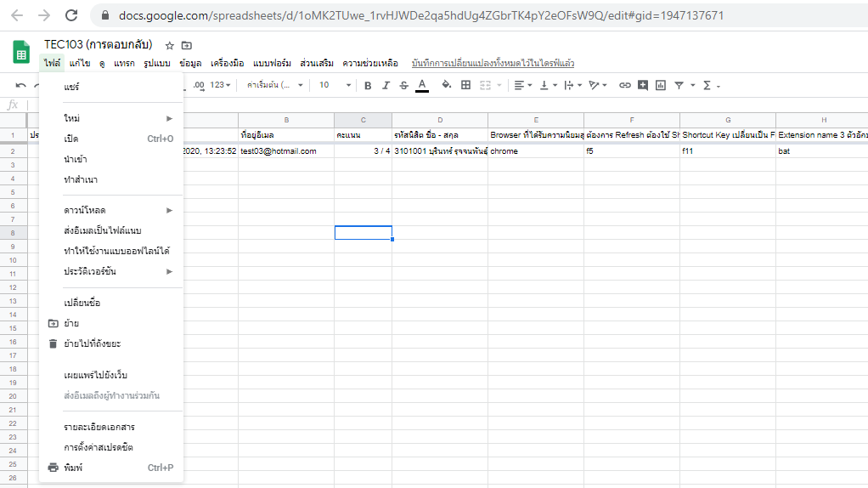Click the filter funnel icon
This screenshot has width=868, height=488.
679,85
